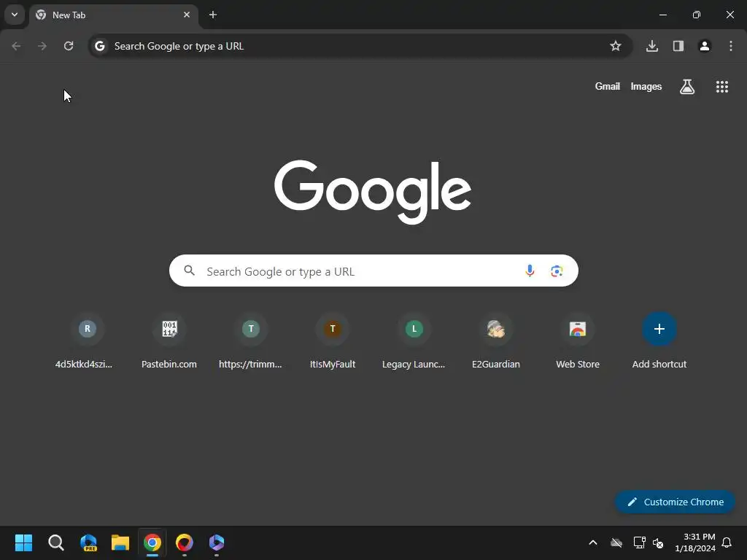Open network status tray icon
Screen dimensions: 747x560
(x=639, y=542)
